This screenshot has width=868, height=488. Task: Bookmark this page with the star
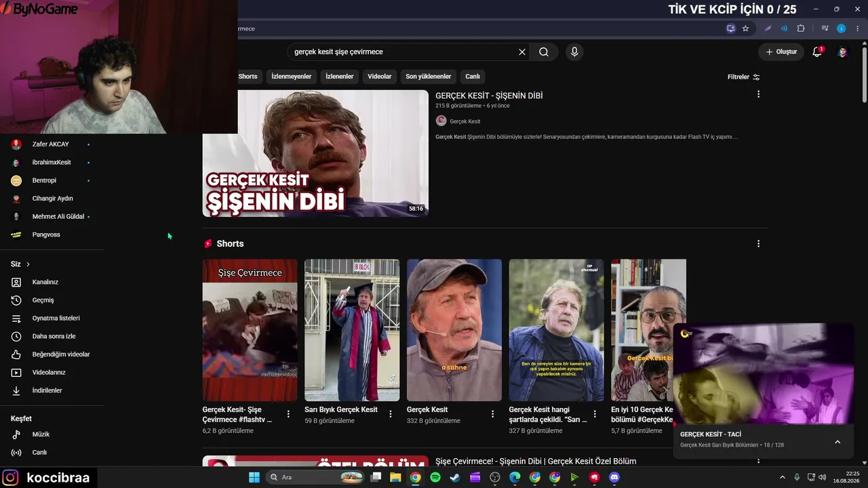point(745,28)
